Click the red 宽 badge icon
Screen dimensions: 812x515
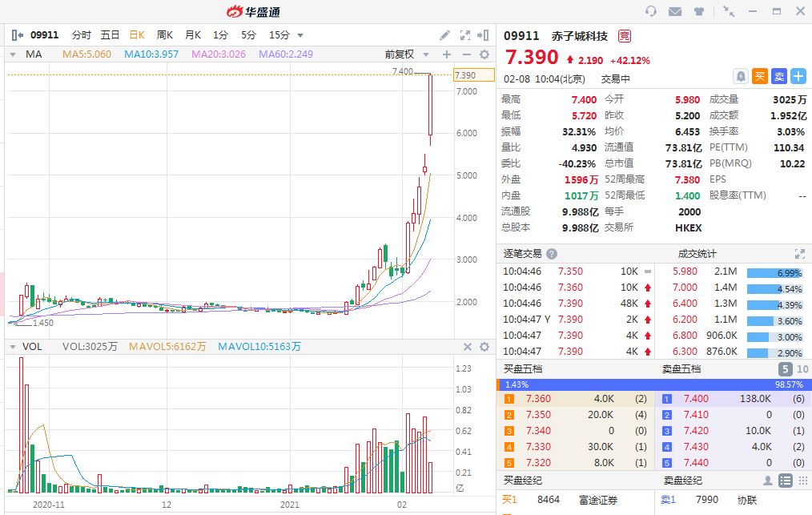coord(625,36)
